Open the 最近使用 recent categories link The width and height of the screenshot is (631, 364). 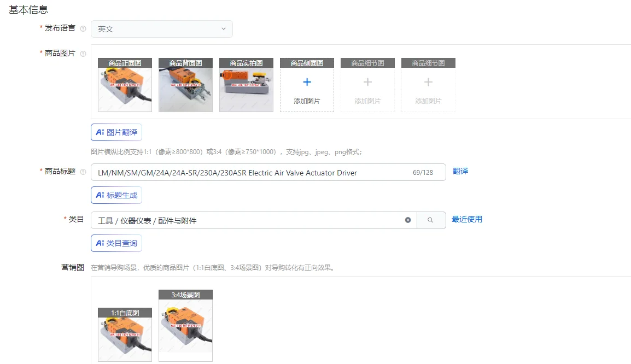[467, 219]
